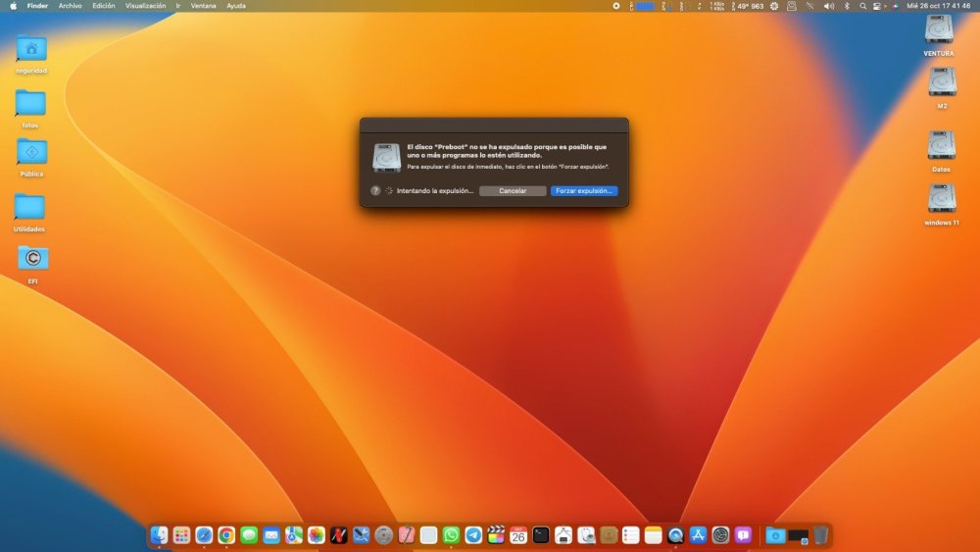
Task: Open Disk Utility from the Dock
Action: (x=586, y=535)
